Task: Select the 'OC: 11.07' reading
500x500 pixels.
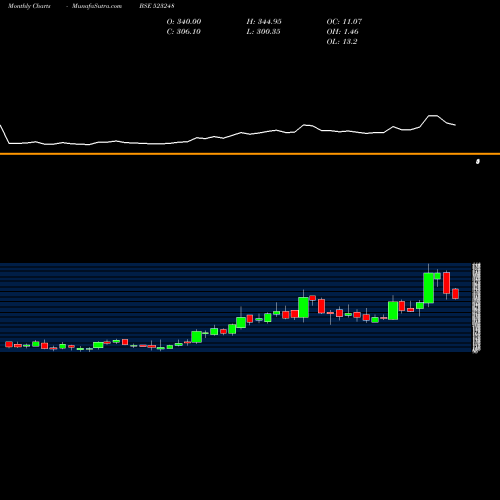Action: tap(344, 22)
